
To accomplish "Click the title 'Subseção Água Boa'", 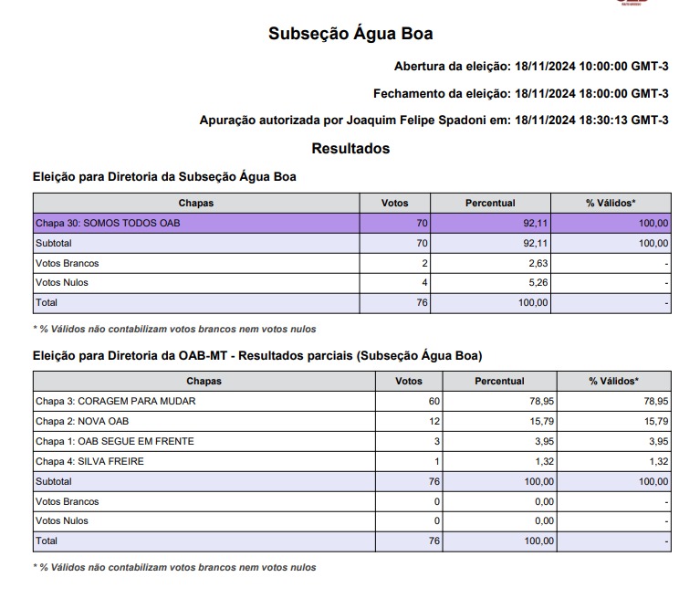I will click(350, 34).
